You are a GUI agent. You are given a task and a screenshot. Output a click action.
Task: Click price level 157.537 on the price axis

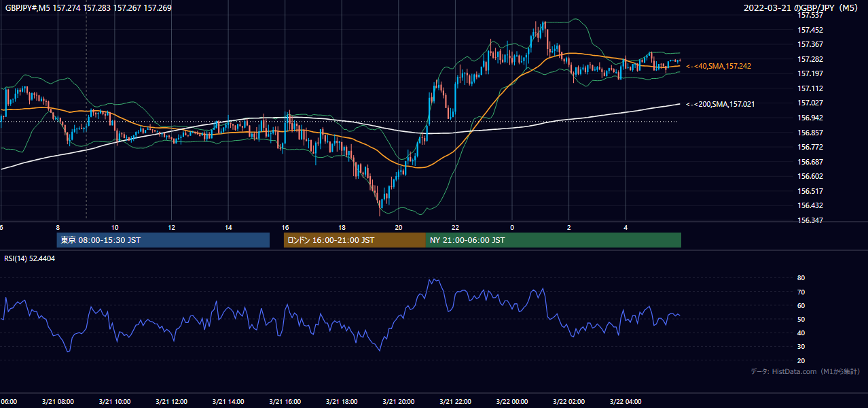[x=810, y=15]
